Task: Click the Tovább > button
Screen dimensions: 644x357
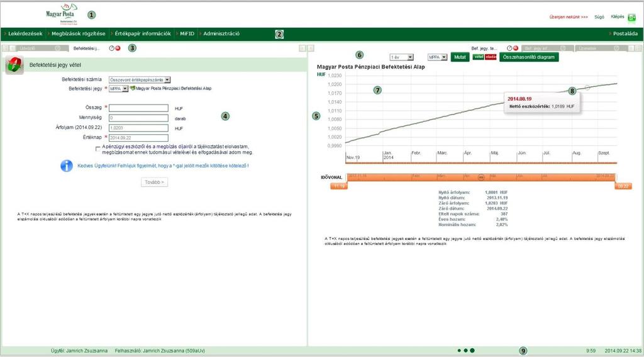Action: (x=155, y=182)
